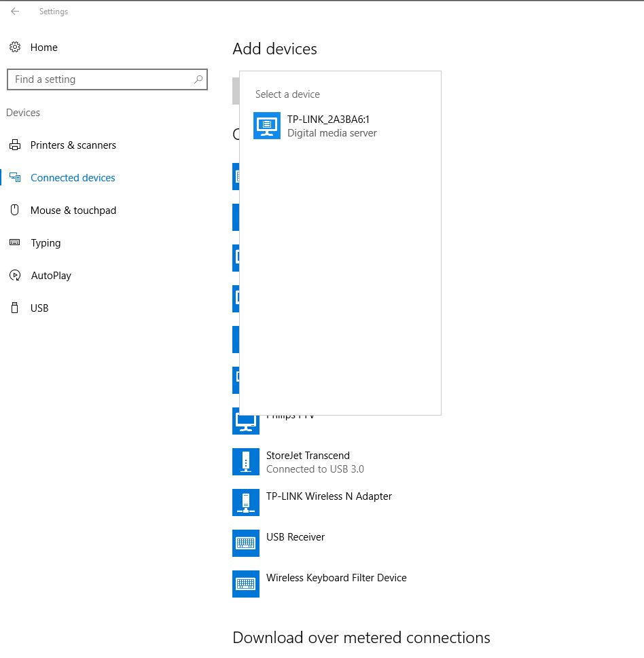Click the search magnifier icon
The width and height of the screenshot is (644, 658).
click(x=198, y=79)
